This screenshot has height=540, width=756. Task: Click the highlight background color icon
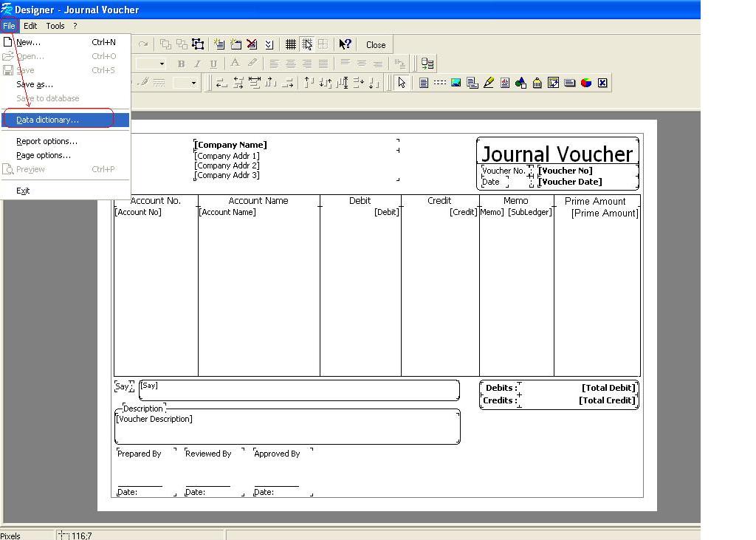point(252,64)
